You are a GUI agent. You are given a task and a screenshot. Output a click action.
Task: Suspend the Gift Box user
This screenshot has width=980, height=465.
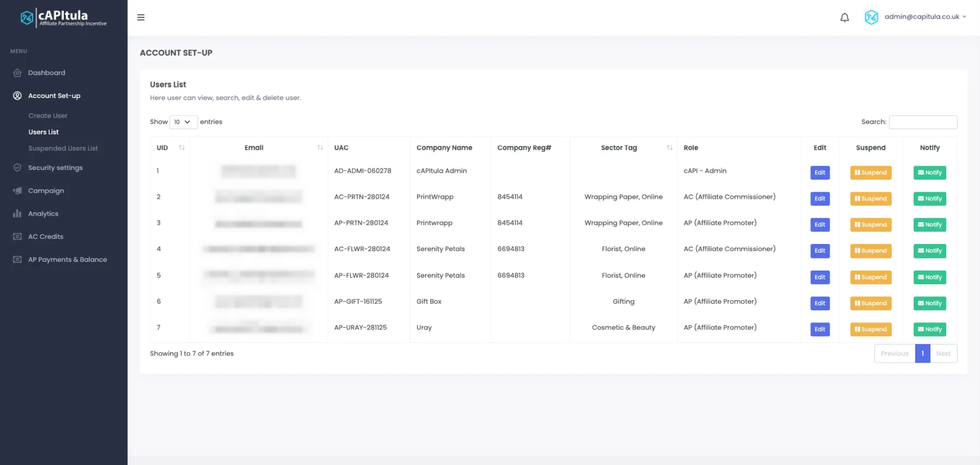871,303
